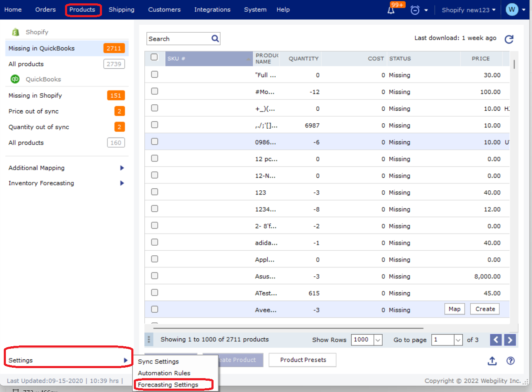Check the row starting with adida
532x392 pixels.
[x=154, y=242]
